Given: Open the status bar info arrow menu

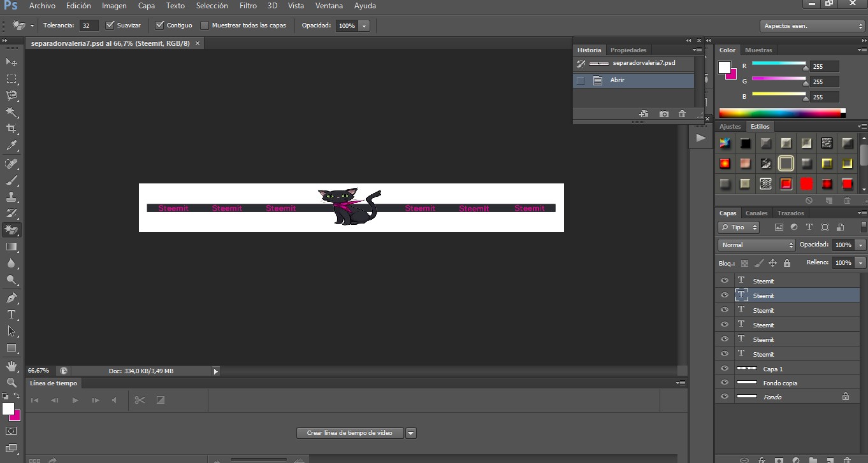Looking at the screenshot, I should point(215,371).
